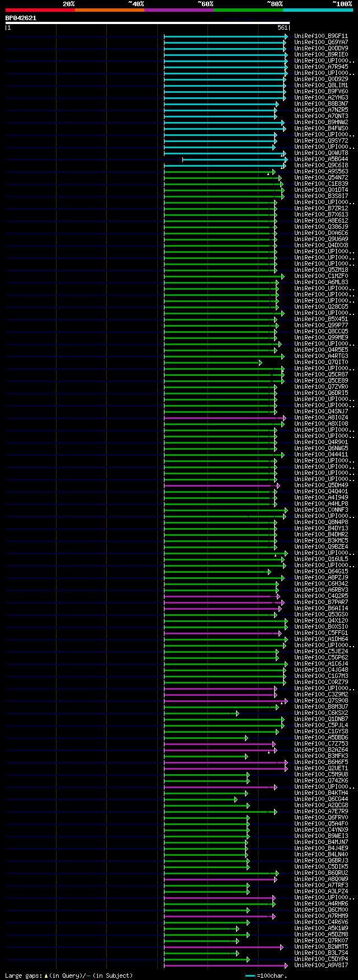Click label UniRef100_C5PJL4
This screenshot has height=980, width=358.
pos(321,725)
